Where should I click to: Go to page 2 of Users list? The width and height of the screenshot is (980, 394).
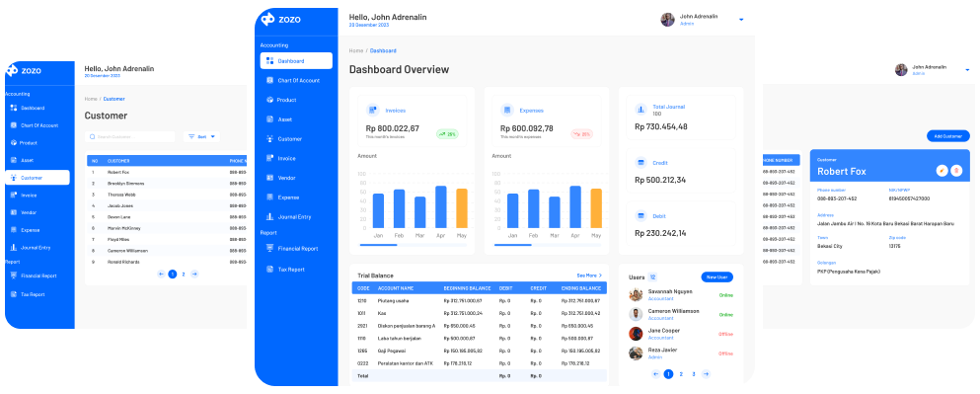681,374
